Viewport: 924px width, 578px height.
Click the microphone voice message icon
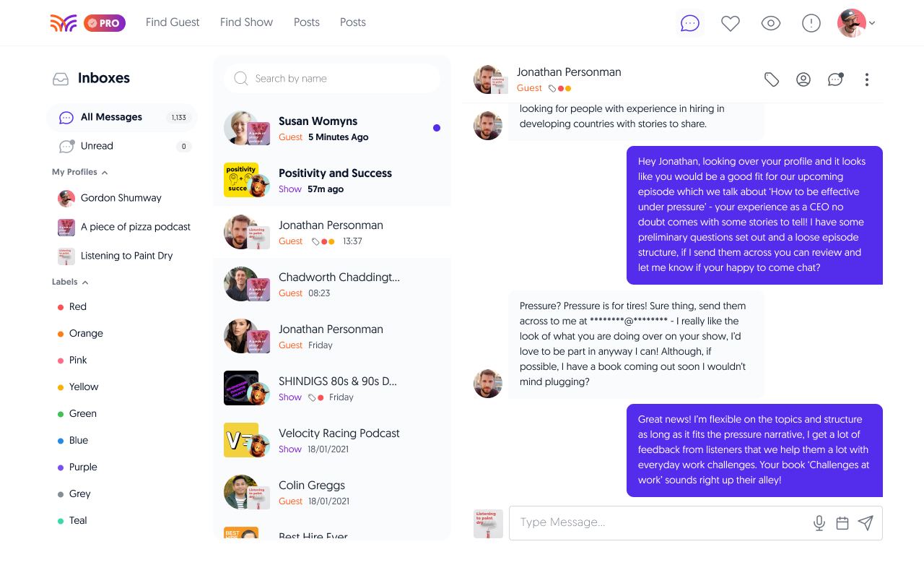(819, 523)
